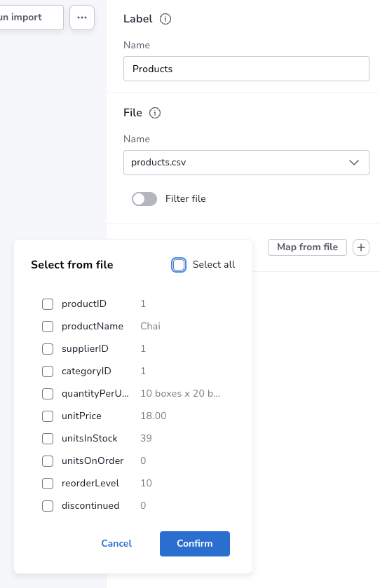Check the unitPrice checkbox
This screenshot has height=588, width=380.
coord(48,416)
